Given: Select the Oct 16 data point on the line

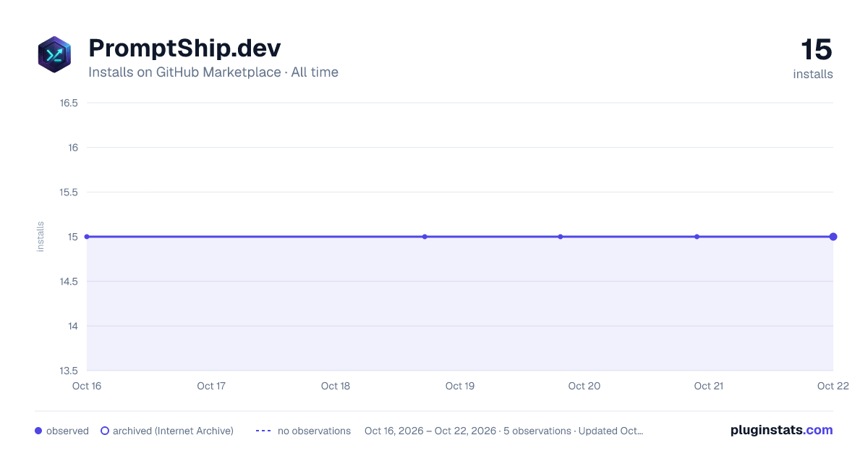Looking at the screenshot, I should tap(87, 237).
